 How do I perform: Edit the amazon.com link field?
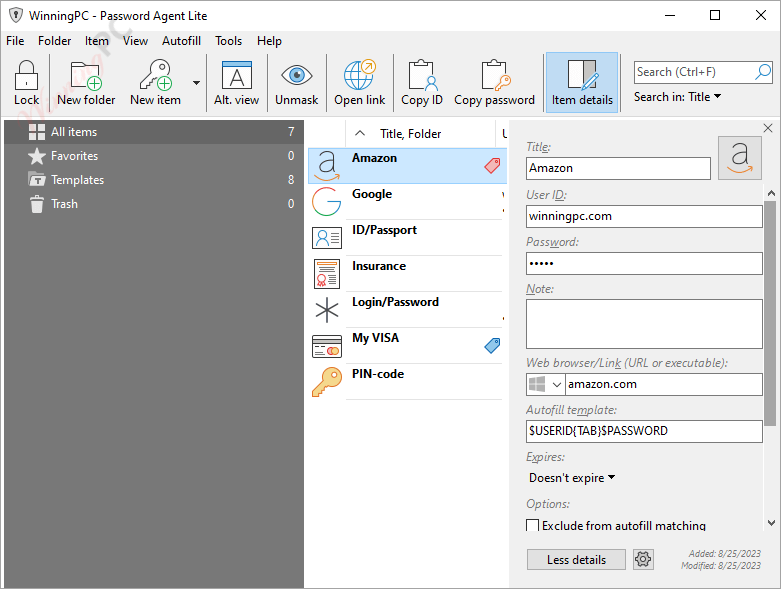[663, 384]
